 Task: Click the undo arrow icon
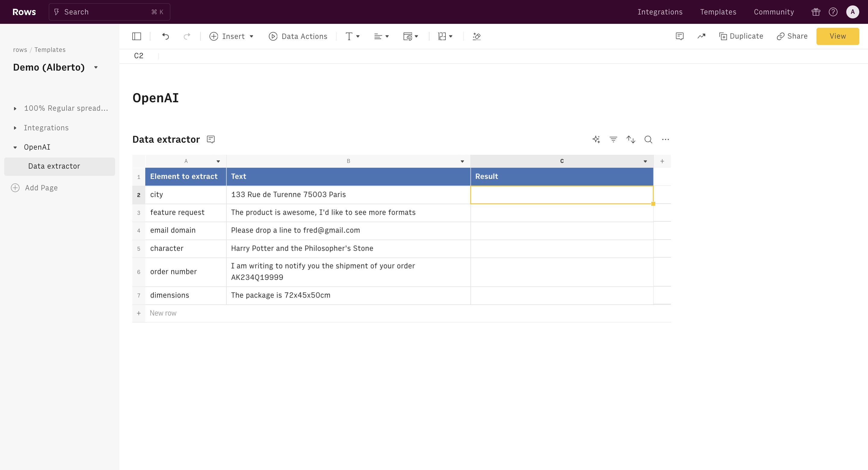(165, 36)
